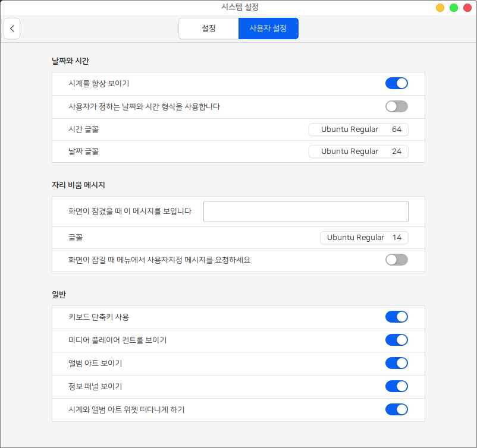Disable 미디어 플레이어 컨트롤 보이기 switch
The image size is (477, 448).
[x=396, y=340]
